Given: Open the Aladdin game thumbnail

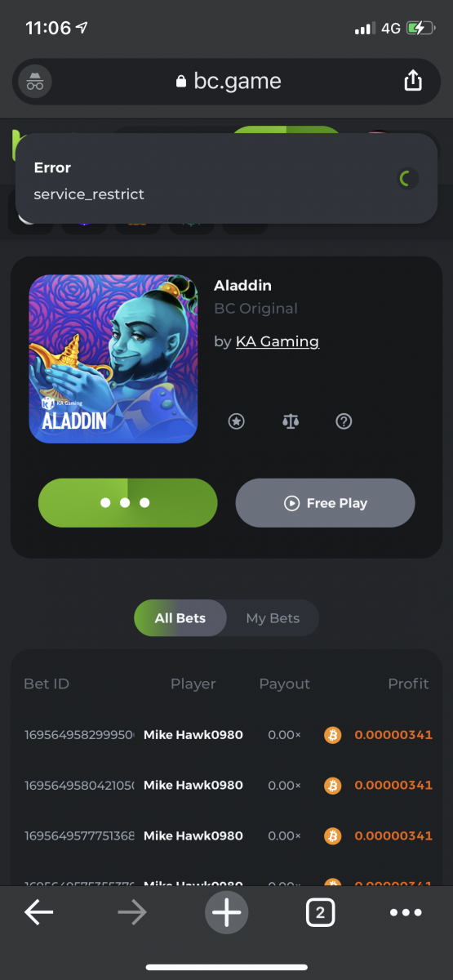Looking at the screenshot, I should (x=113, y=359).
